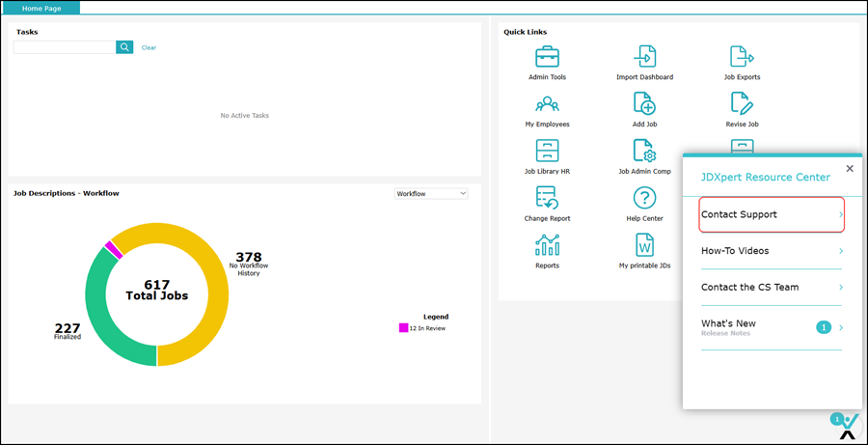Open the Change Report icon
The image size is (868, 446).
(x=547, y=199)
